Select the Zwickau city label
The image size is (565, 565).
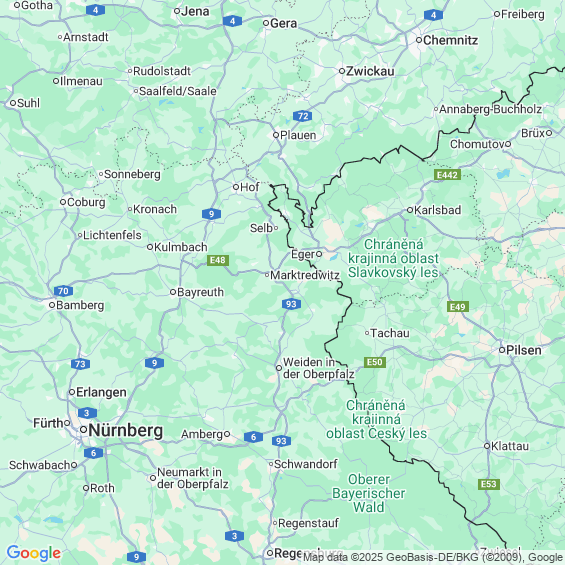[x=370, y=71]
